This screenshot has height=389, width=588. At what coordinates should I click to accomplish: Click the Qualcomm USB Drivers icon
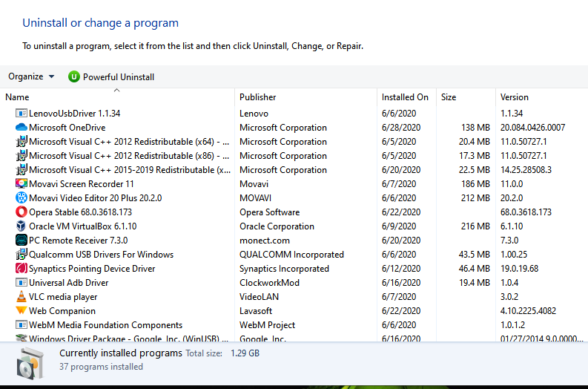(22, 254)
